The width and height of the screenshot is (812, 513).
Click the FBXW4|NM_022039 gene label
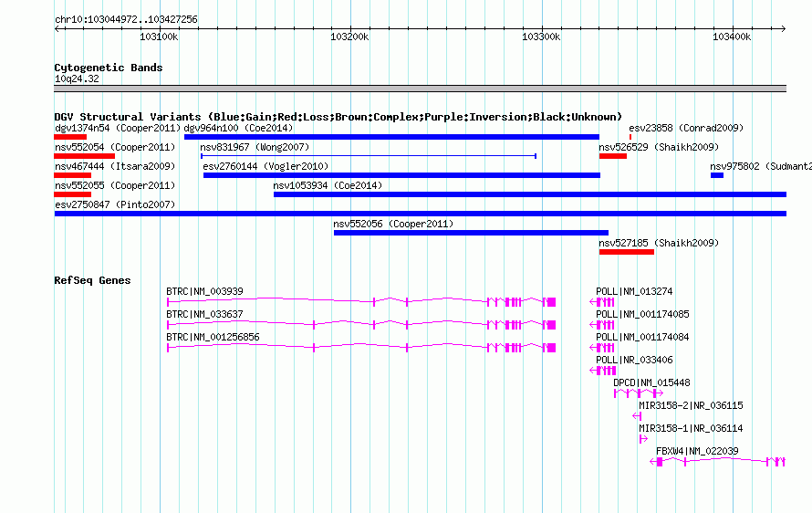pyautogui.click(x=697, y=451)
